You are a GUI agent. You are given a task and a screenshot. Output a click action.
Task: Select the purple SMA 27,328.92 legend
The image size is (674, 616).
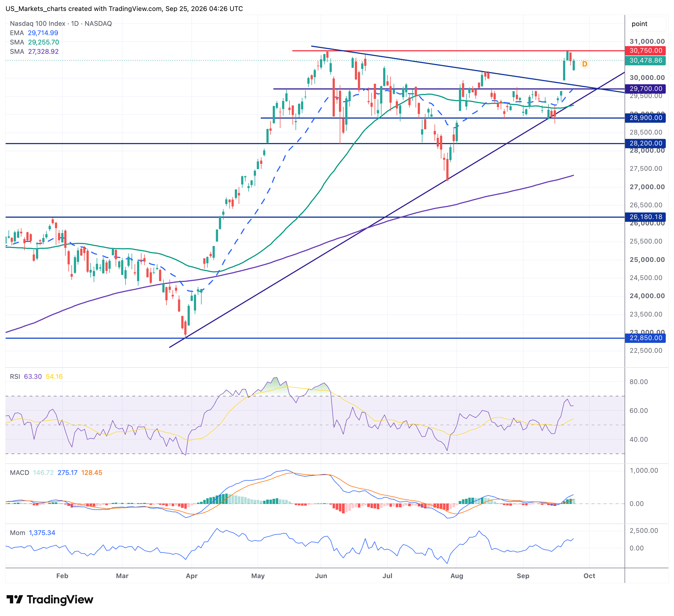(34, 52)
